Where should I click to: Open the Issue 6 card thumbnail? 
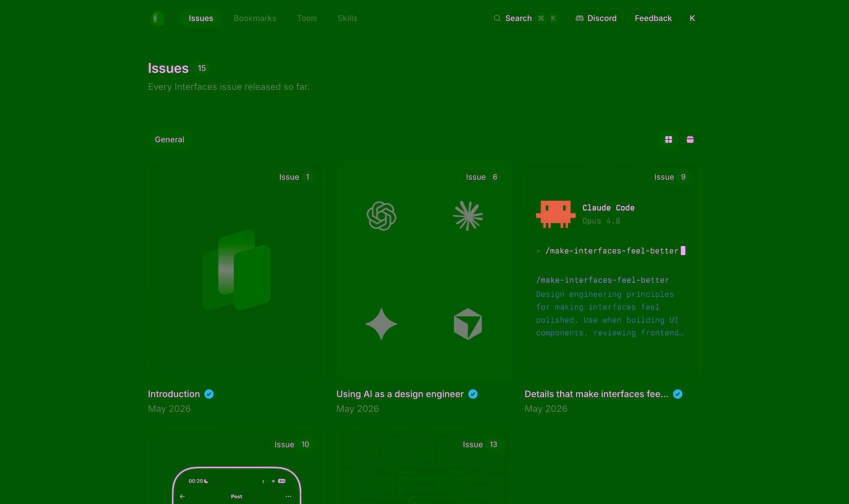424,269
